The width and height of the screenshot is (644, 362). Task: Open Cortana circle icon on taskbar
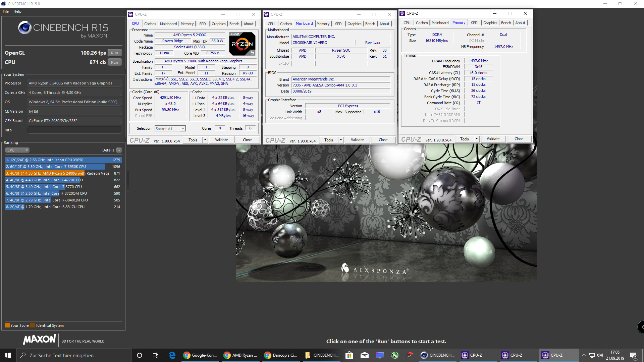[140, 355]
